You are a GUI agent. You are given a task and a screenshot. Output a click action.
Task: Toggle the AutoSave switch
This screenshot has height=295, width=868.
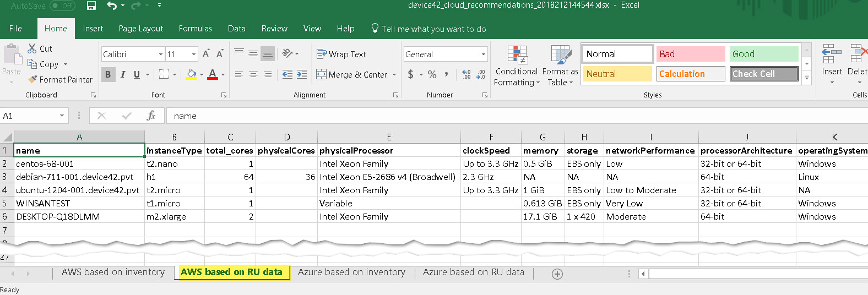click(x=62, y=6)
